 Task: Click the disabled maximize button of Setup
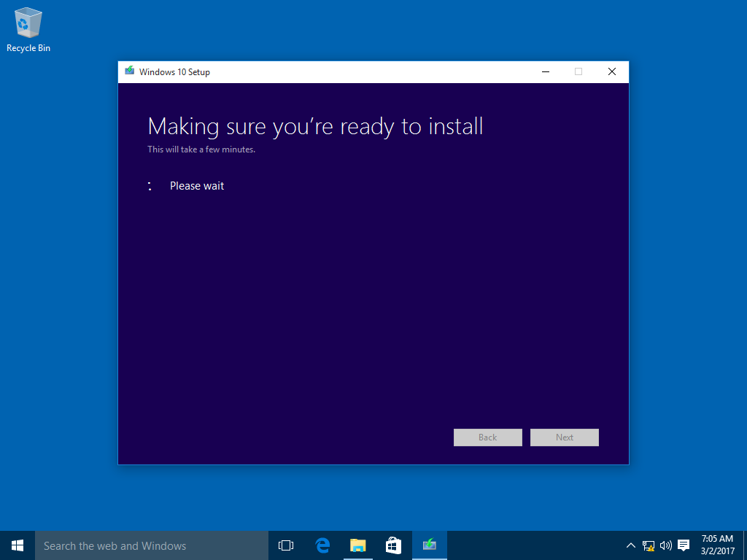[578, 72]
